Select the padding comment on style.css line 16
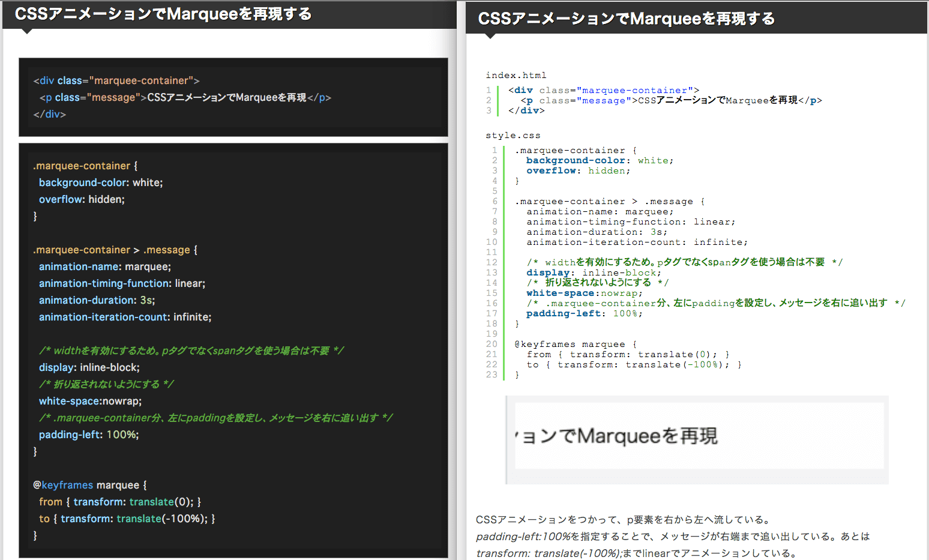Image resolution: width=929 pixels, height=560 pixels. click(x=716, y=303)
